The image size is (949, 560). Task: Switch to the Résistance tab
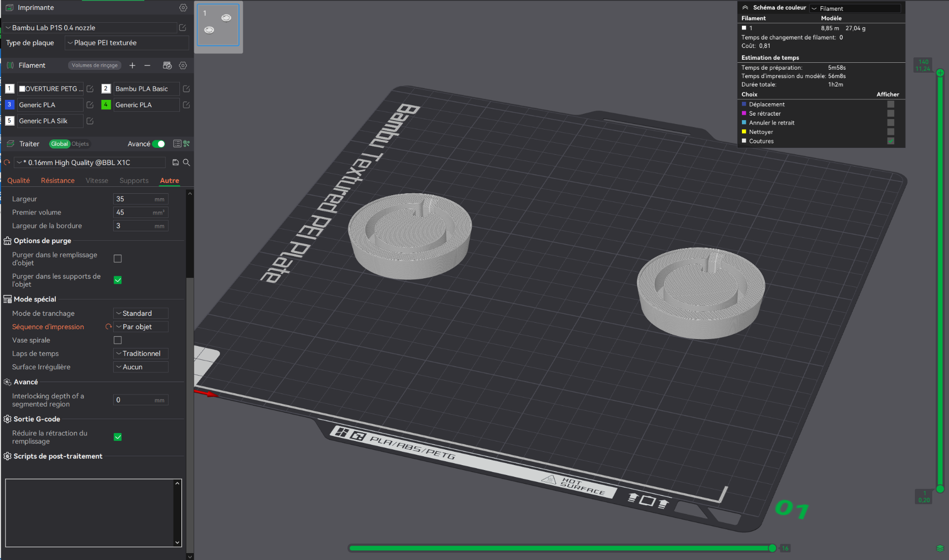pyautogui.click(x=58, y=180)
